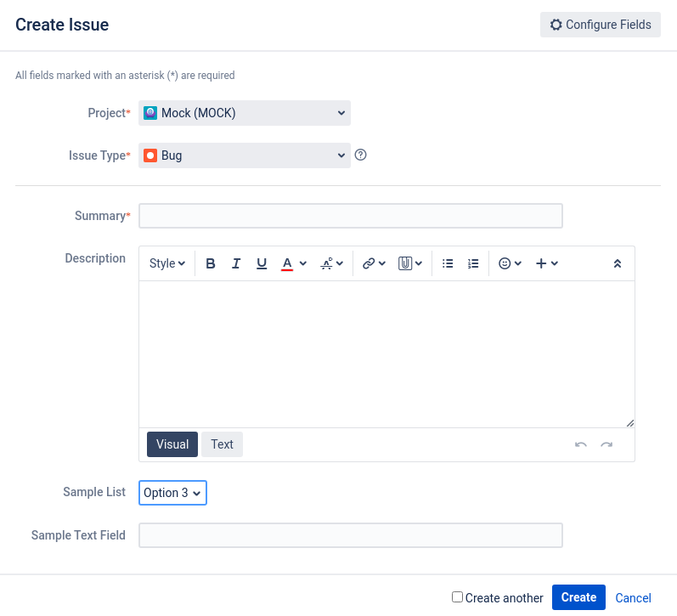This screenshot has height=616, width=677.
Task: Apply italic formatting in editor
Action: pyautogui.click(x=236, y=263)
